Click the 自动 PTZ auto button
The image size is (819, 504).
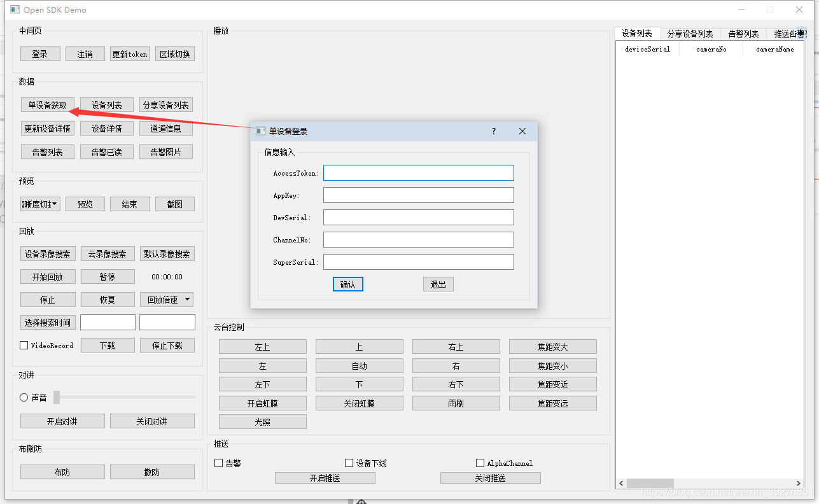[360, 366]
